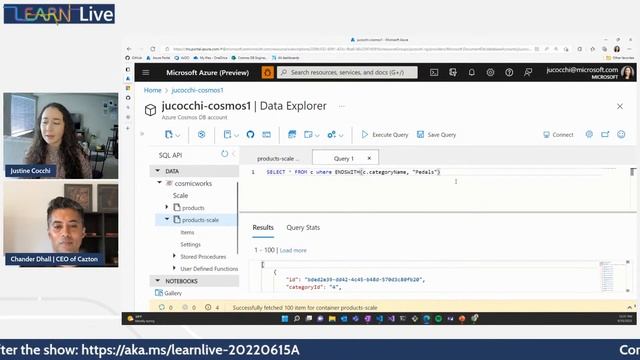Refresh the SQL API tree
Image resolution: width=640 pixels, height=360 pixels.
224,154
